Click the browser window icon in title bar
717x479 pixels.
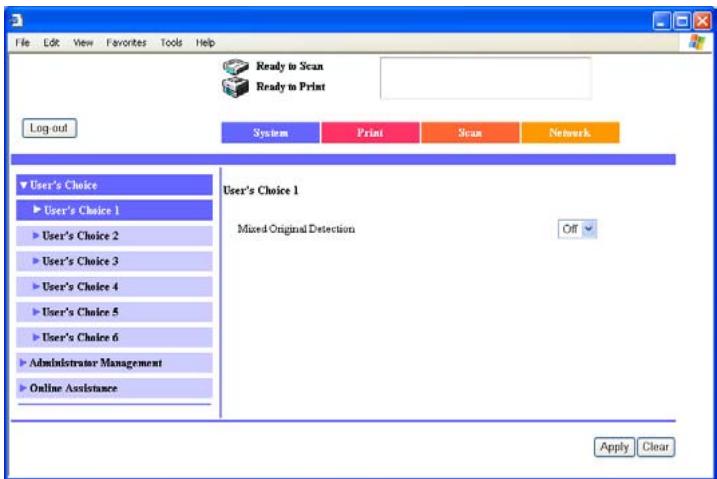(x=16, y=21)
